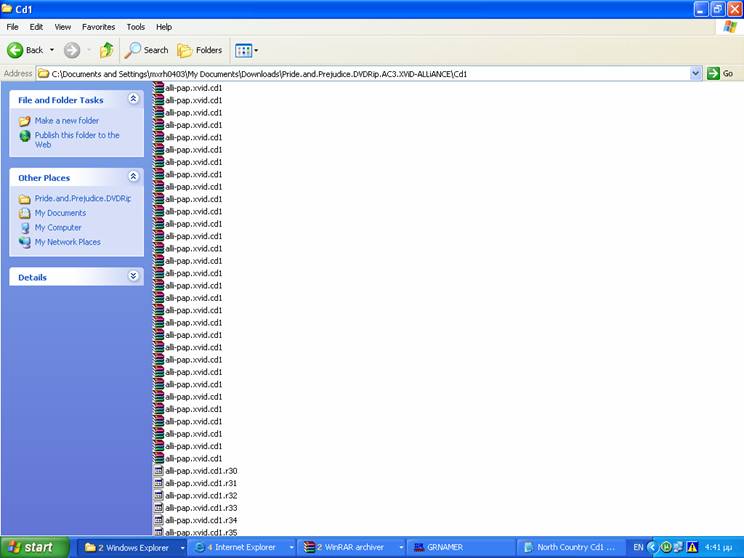Click the taskbar clock showing 4:41
Image resolution: width=744 pixels, height=558 pixels.
point(718,548)
